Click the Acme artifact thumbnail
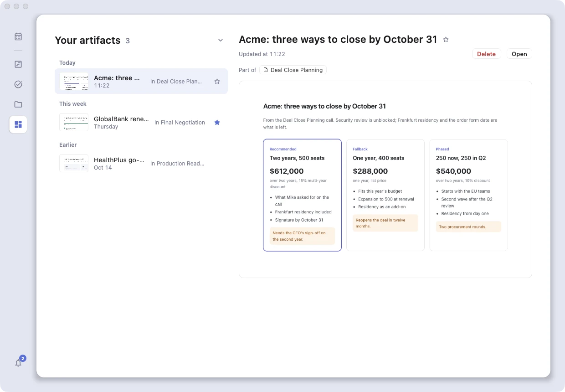 (x=74, y=81)
